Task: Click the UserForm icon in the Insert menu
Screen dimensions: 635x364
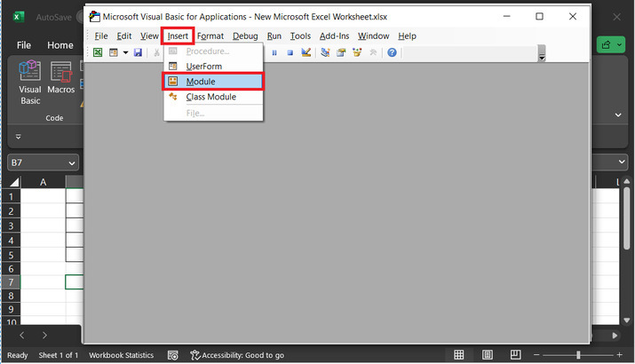Action: tap(173, 66)
